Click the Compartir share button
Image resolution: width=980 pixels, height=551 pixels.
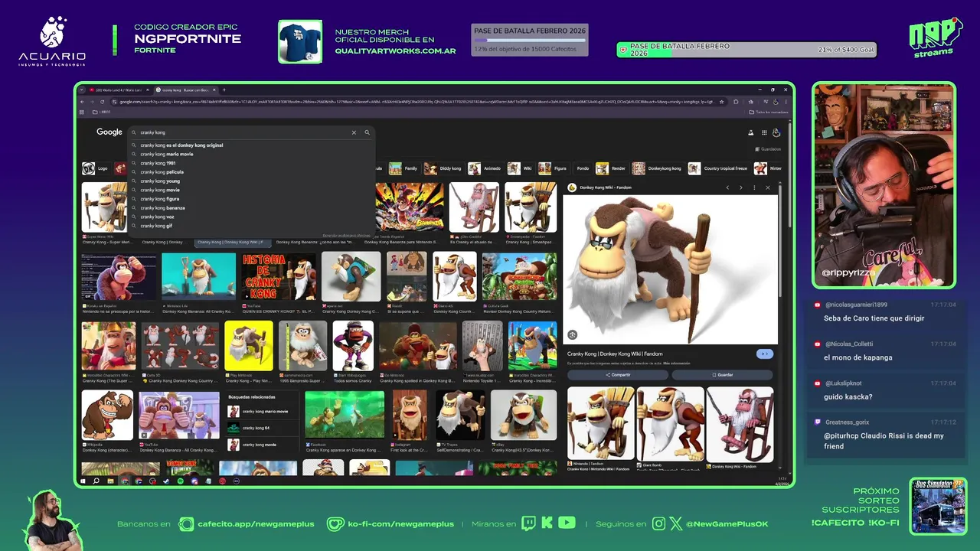[618, 375]
